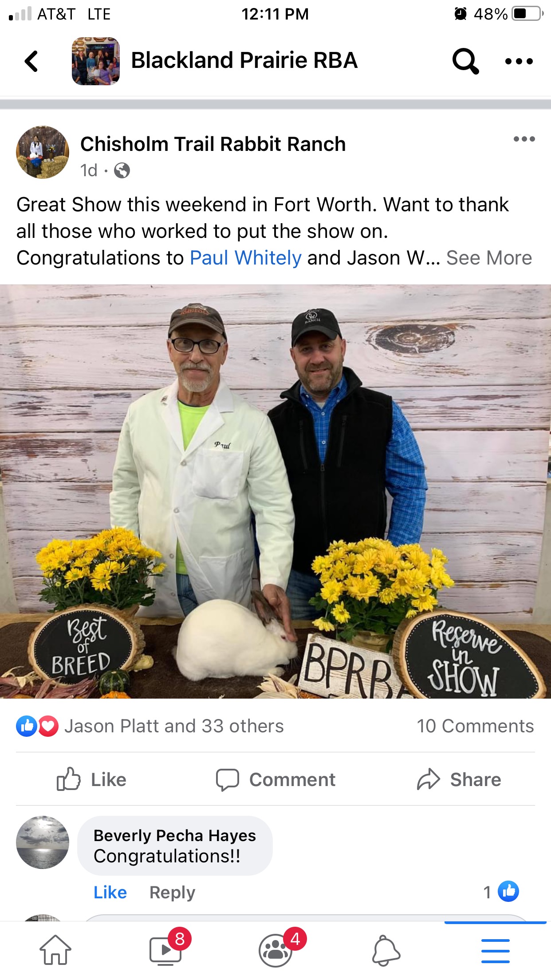
Task: Go to Home feed tab
Action: (55, 950)
